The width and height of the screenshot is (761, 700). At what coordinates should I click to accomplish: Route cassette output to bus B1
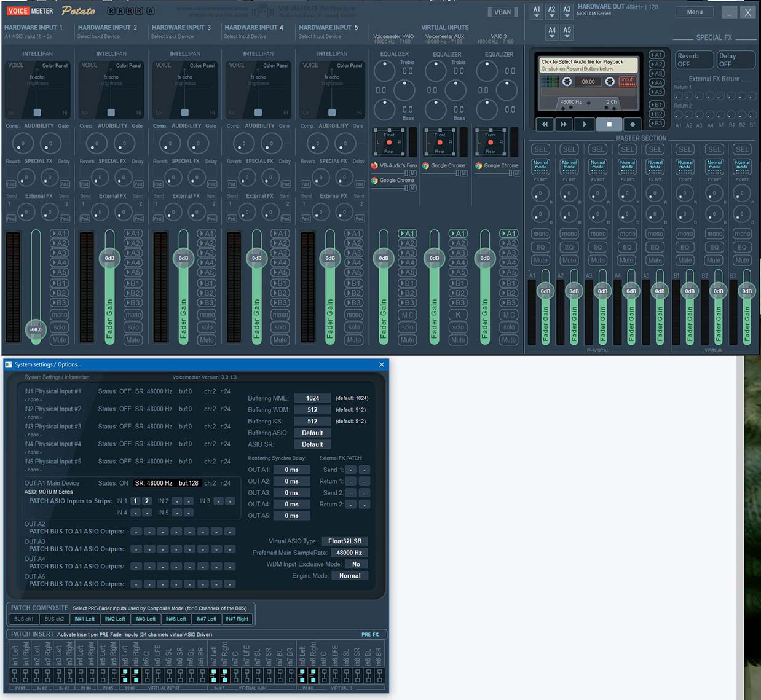point(657,104)
